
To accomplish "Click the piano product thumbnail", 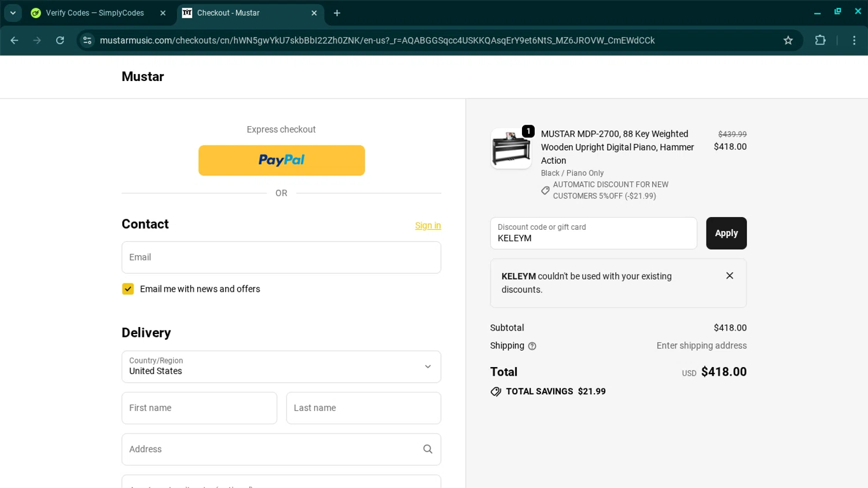I will [x=511, y=149].
